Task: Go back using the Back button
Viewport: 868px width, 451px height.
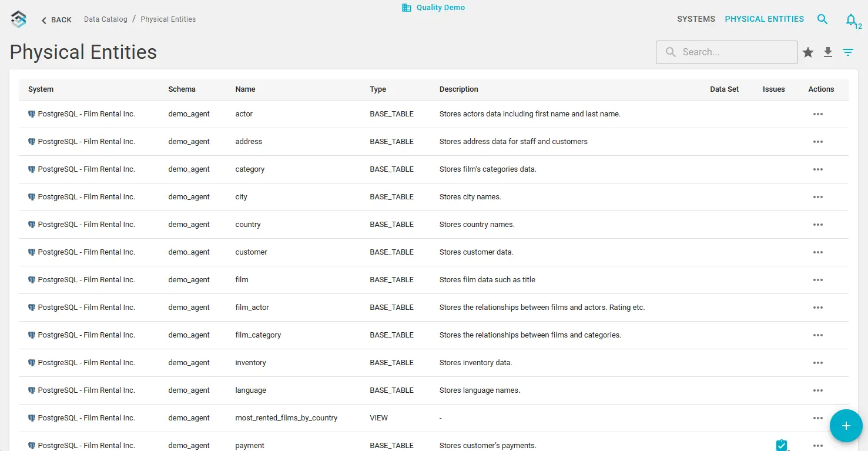Action: [x=56, y=20]
